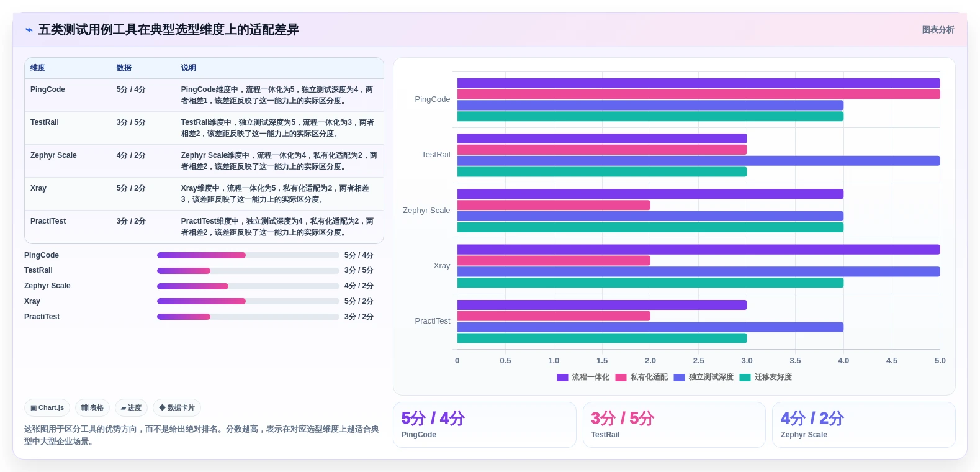The image size is (980, 472).
Task: Click the 进度 tag chip
Action: pos(131,408)
